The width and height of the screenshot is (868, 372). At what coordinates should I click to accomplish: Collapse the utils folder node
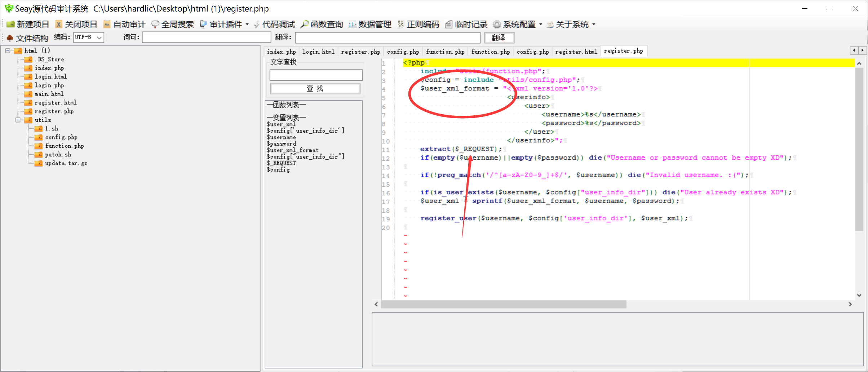(x=18, y=120)
